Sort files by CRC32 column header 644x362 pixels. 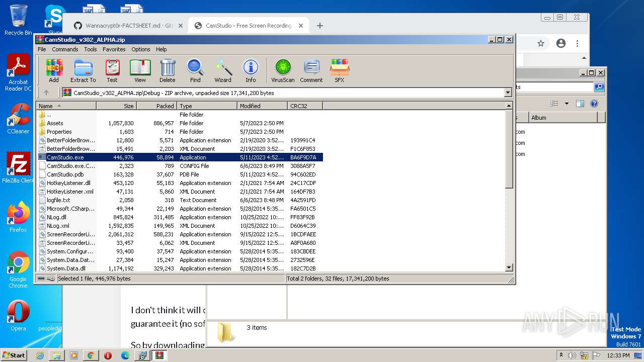(x=305, y=106)
